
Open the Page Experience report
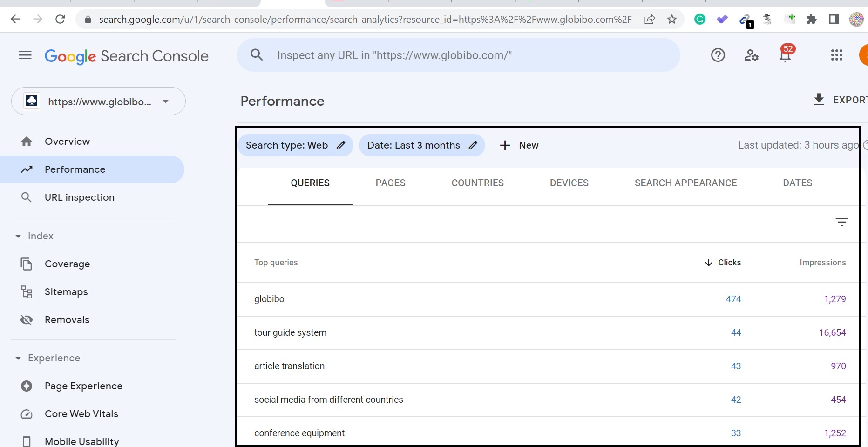(x=92, y=386)
